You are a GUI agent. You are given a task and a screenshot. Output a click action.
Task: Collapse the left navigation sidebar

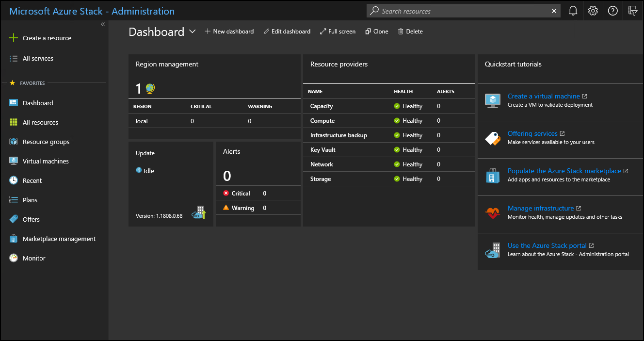click(x=102, y=23)
